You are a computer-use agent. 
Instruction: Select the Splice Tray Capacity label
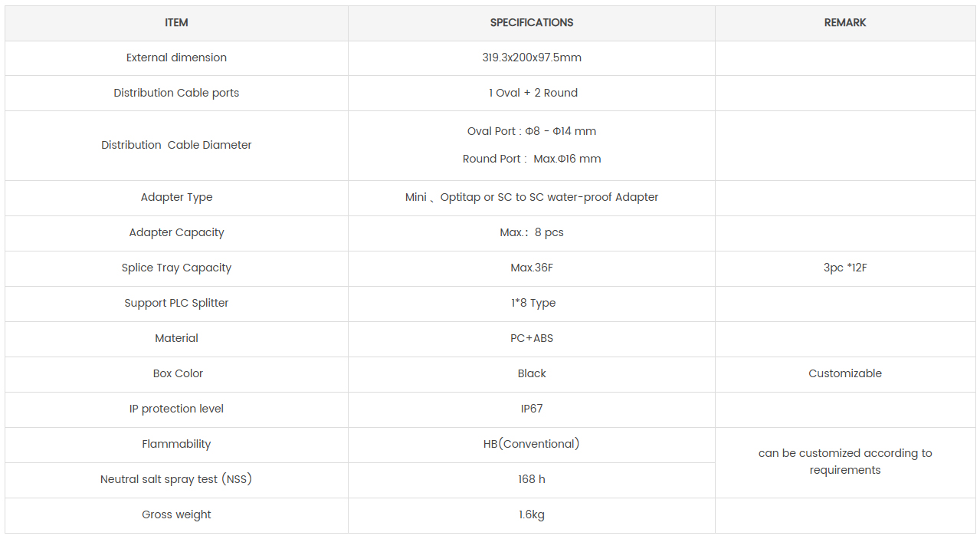176,268
